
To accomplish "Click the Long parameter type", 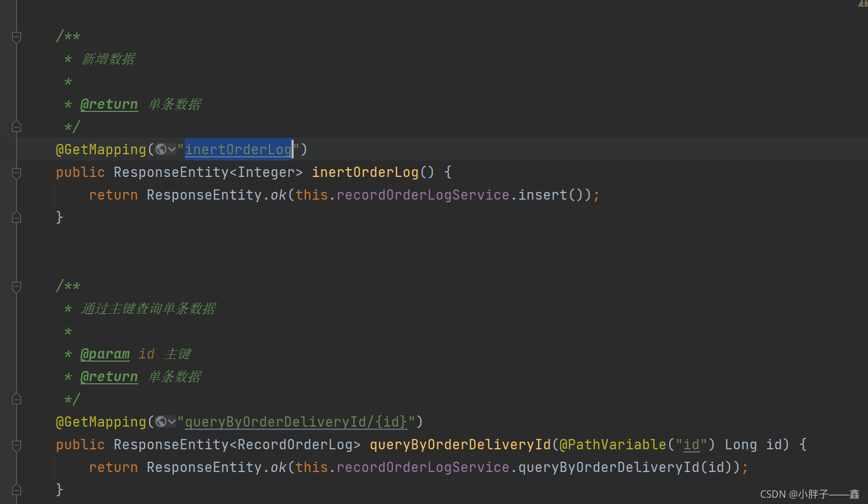I will tap(741, 444).
